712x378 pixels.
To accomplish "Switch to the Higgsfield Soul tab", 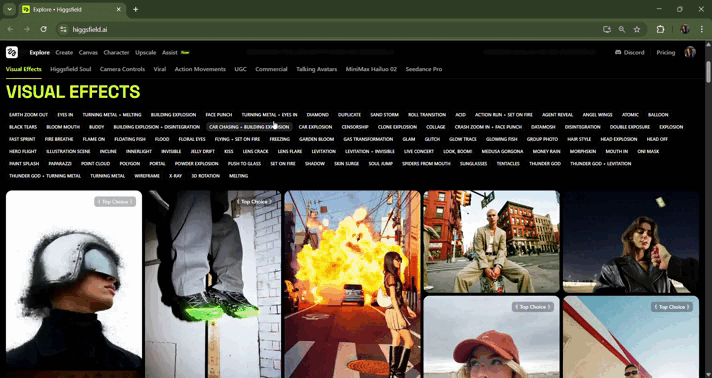I will point(70,69).
